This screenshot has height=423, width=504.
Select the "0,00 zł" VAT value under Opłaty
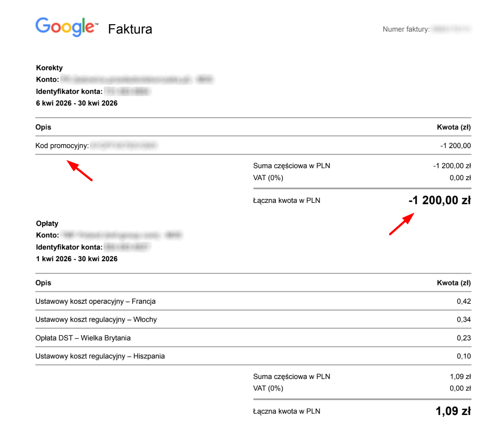click(x=460, y=388)
